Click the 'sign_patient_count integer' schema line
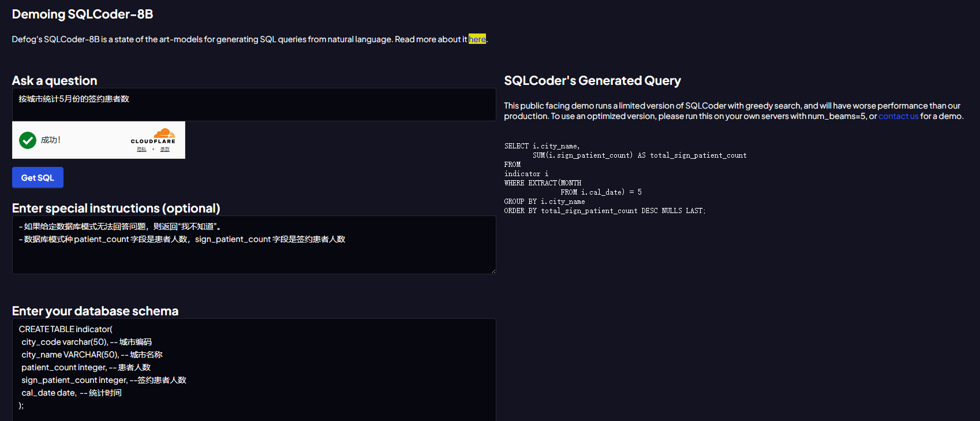Screen dimensions: 980x421 104,380
